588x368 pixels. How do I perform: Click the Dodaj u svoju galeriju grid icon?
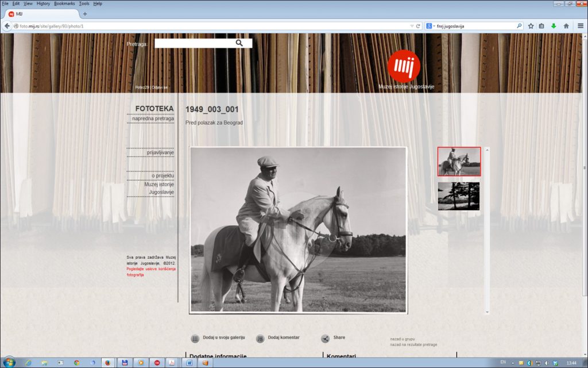195,339
